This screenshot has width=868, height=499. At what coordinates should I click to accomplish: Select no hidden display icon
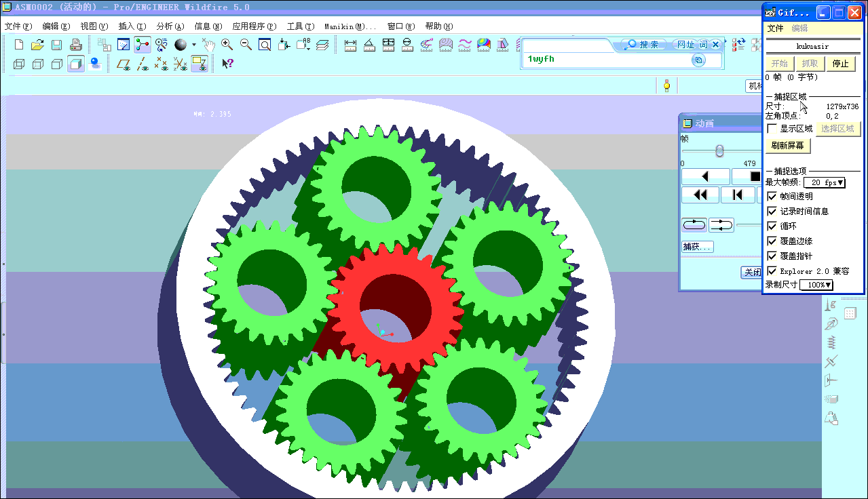pos(57,64)
